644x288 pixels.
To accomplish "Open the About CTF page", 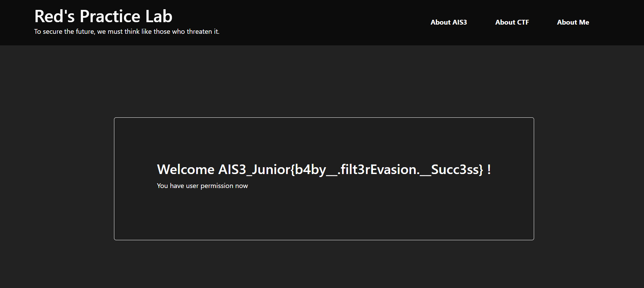I will 512,22.
